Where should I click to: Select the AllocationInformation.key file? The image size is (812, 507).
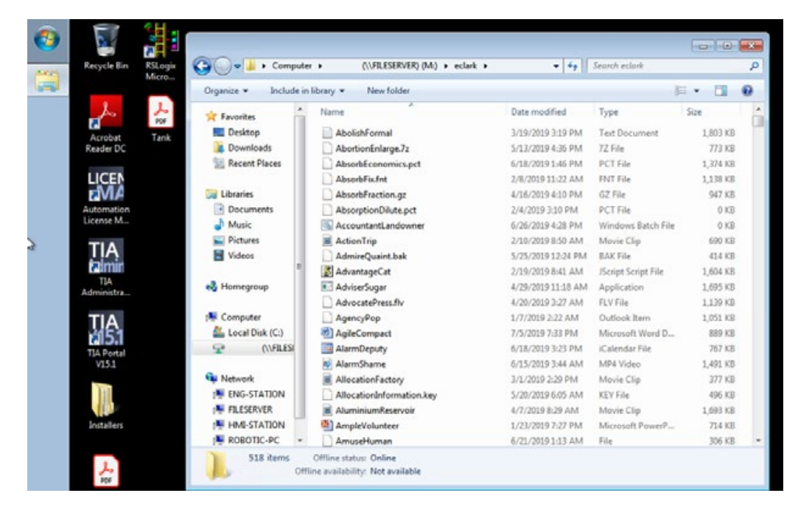(379, 395)
